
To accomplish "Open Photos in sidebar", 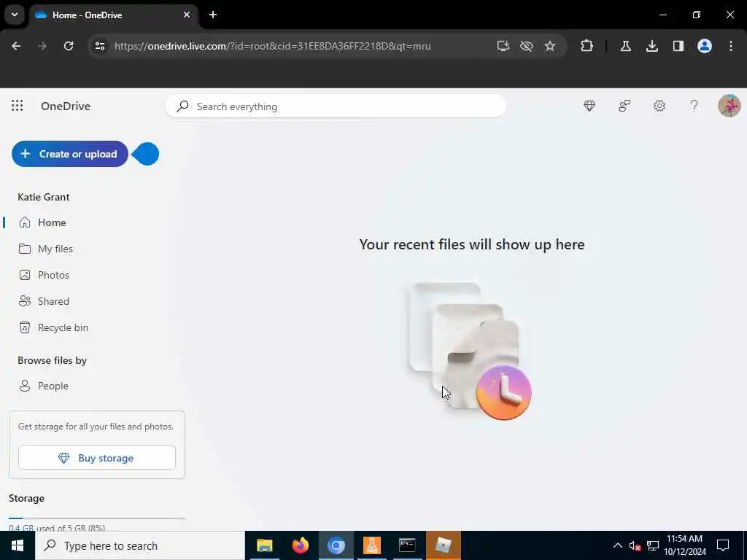I will [44, 275].
